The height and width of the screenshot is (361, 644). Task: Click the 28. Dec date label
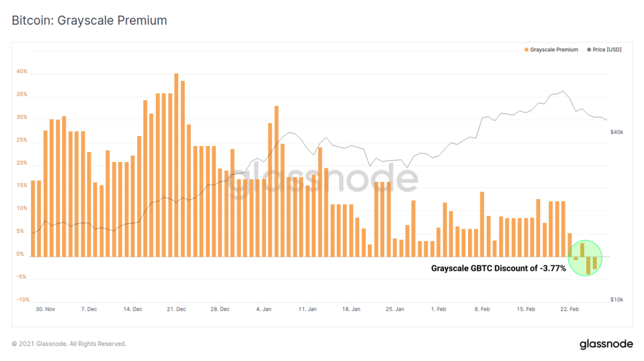[x=220, y=309]
